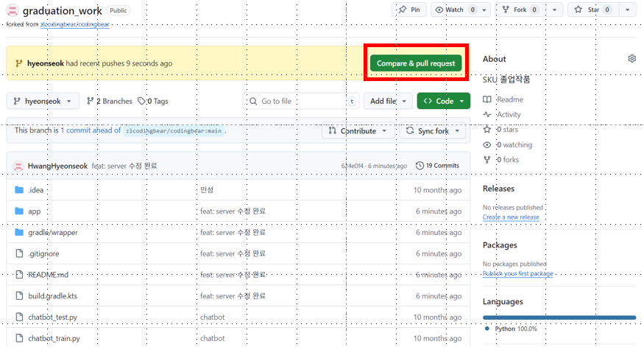Open the .idea commit message link

207,190
